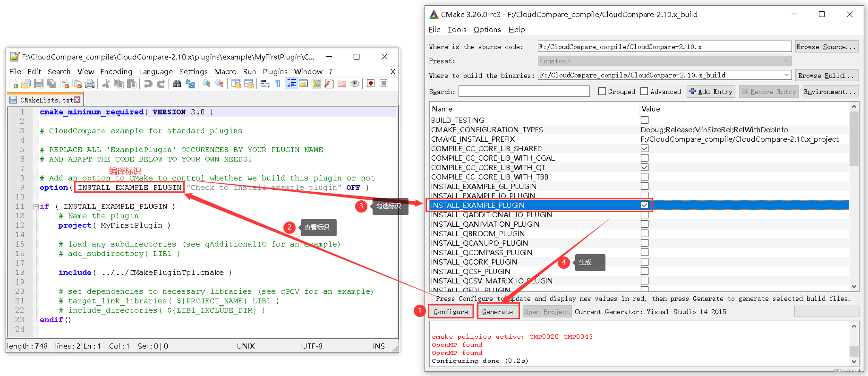Enable the BUILD_TESTING option
Viewport: 868px width, 376px height.
(x=644, y=120)
